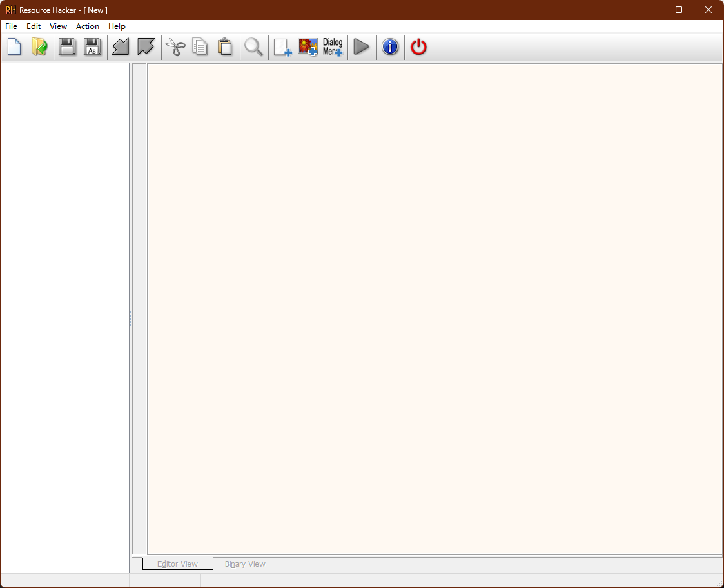Click inside the empty resource tree panel

click(65, 318)
